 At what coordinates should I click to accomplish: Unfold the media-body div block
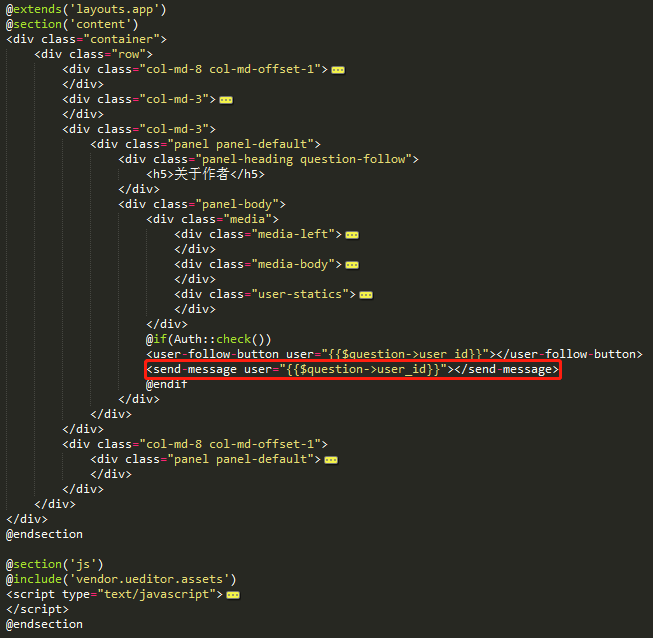(352, 265)
